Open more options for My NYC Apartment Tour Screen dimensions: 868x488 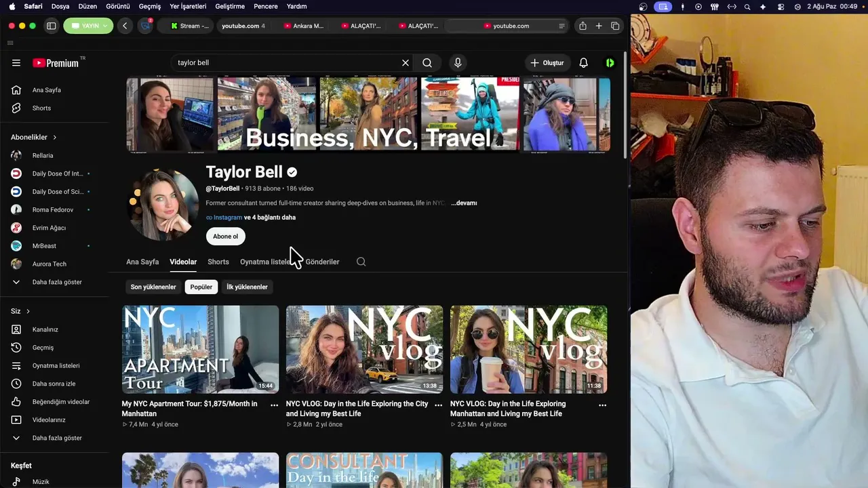tap(274, 405)
